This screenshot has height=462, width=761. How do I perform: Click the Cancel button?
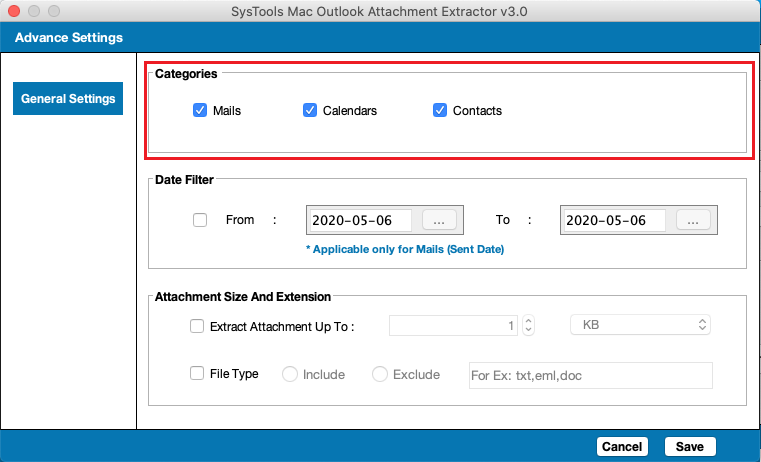point(622,446)
